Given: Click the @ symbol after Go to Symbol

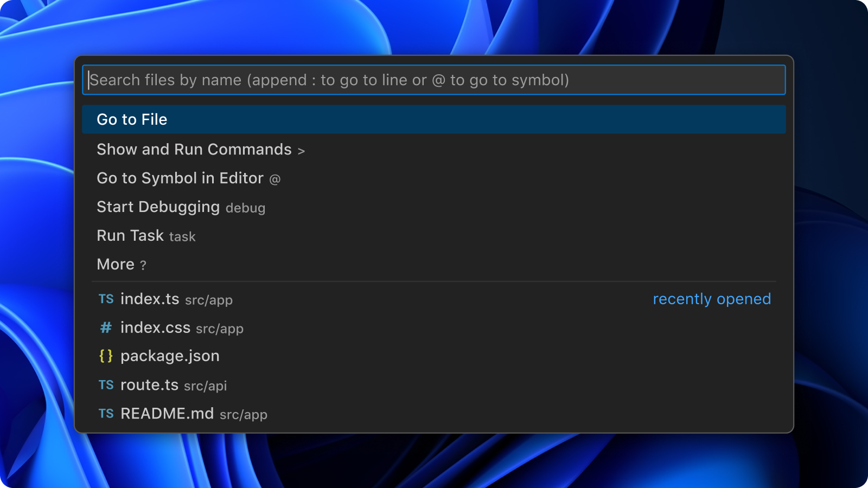Looking at the screenshot, I should coord(275,179).
